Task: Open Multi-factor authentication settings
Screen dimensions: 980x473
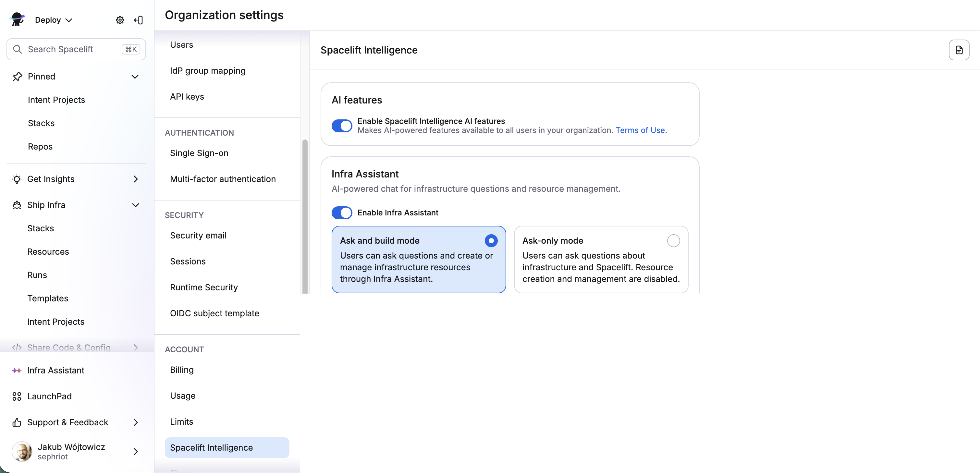Action: point(223,179)
